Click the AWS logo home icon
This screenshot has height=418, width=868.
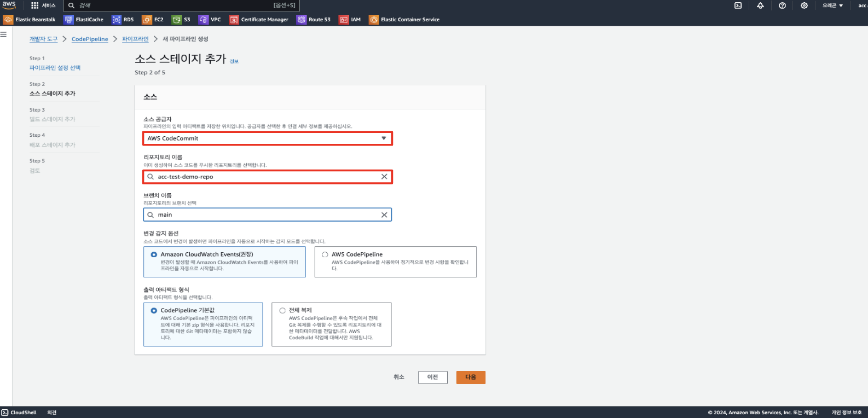(x=9, y=5)
